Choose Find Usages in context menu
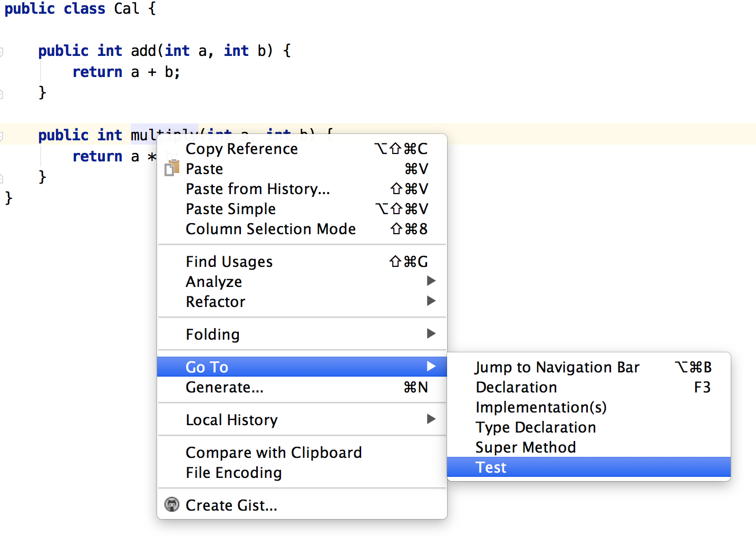Image resolution: width=756 pixels, height=537 pixels. tap(229, 262)
